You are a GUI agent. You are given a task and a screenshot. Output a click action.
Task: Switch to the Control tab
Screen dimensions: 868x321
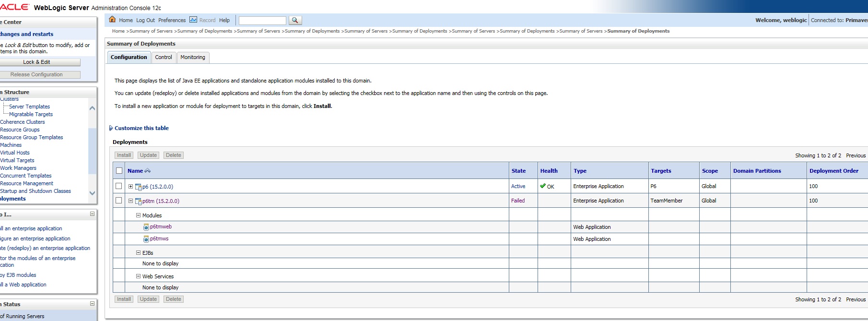164,57
